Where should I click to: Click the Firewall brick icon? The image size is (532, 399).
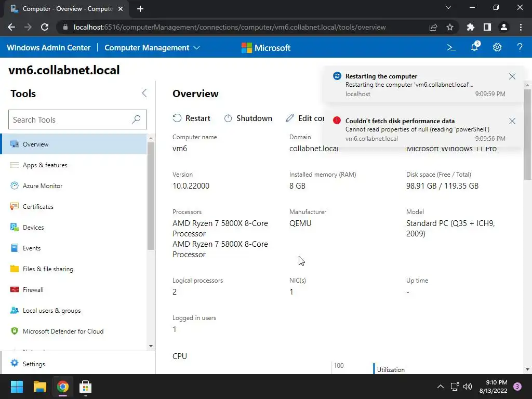pyautogui.click(x=14, y=289)
